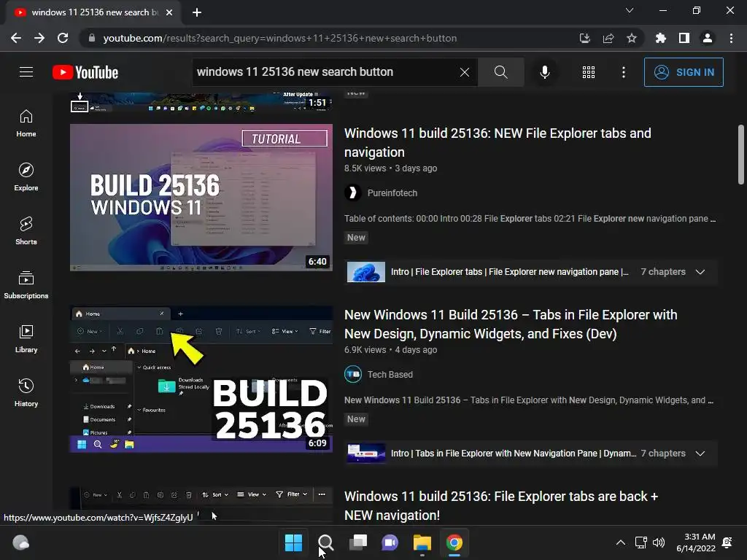
Task: Click Pureinfotech chapter preview thumbnail
Action: click(x=366, y=272)
